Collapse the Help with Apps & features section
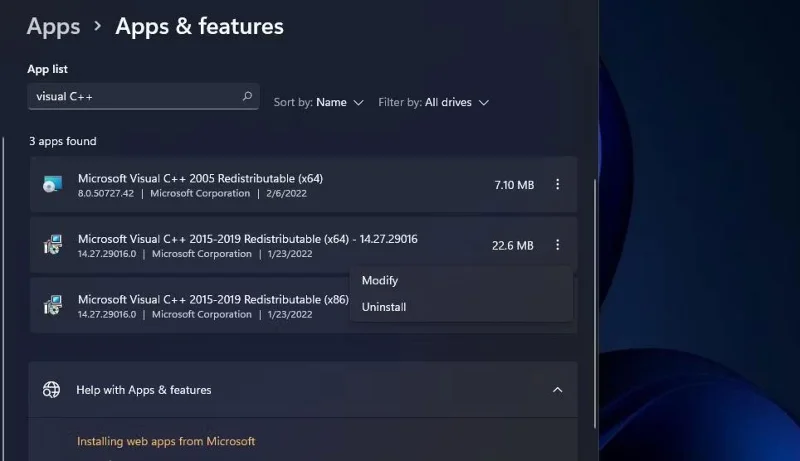The height and width of the screenshot is (461, 800). 558,390
